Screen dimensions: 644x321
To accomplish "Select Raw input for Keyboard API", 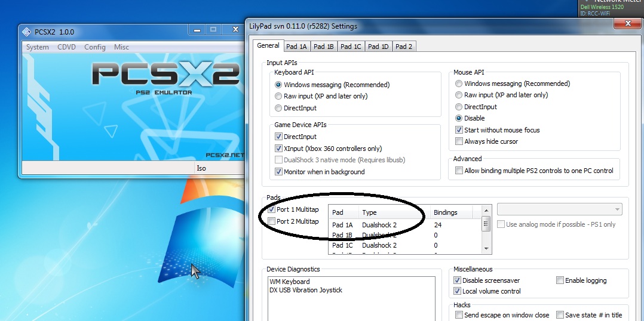I will (278, 96).
